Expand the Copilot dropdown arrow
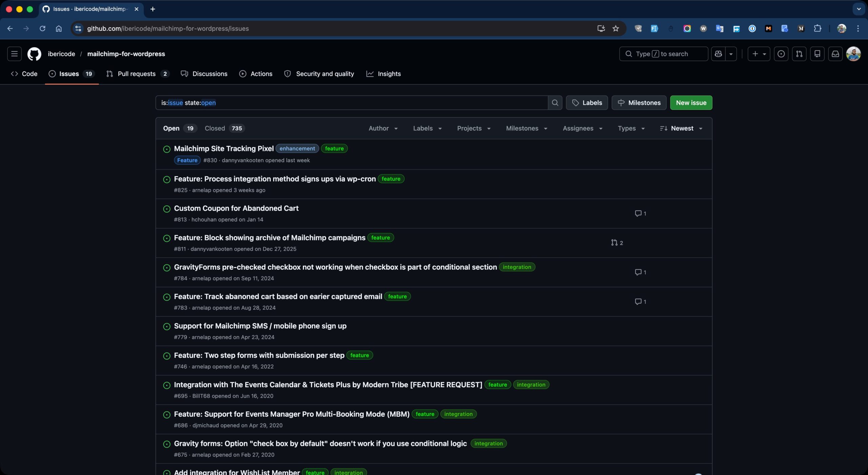This screenshot has width=868, height=475. pos(731,54)
